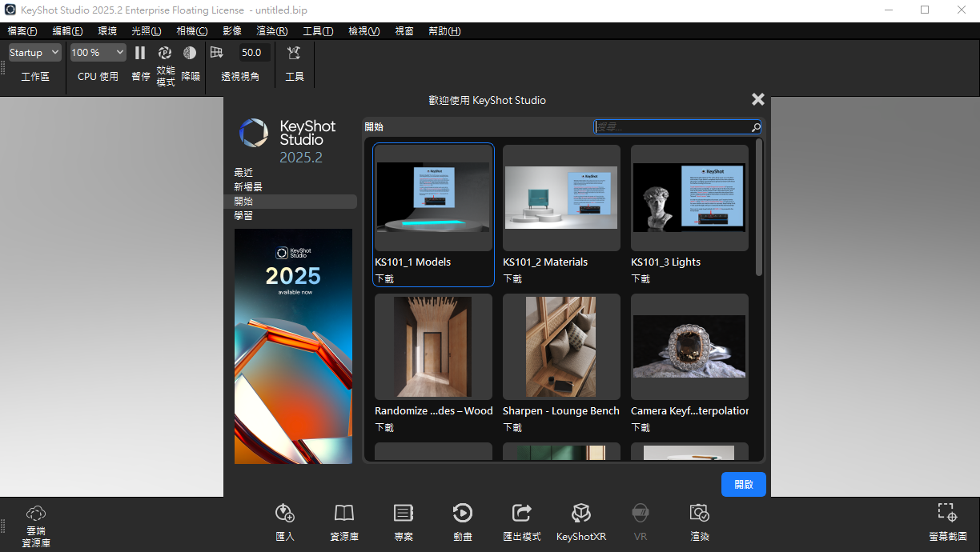Click 下載 under Randomize ...des – Wood
This screenshot has width=980, height=552.
point(384,428)
